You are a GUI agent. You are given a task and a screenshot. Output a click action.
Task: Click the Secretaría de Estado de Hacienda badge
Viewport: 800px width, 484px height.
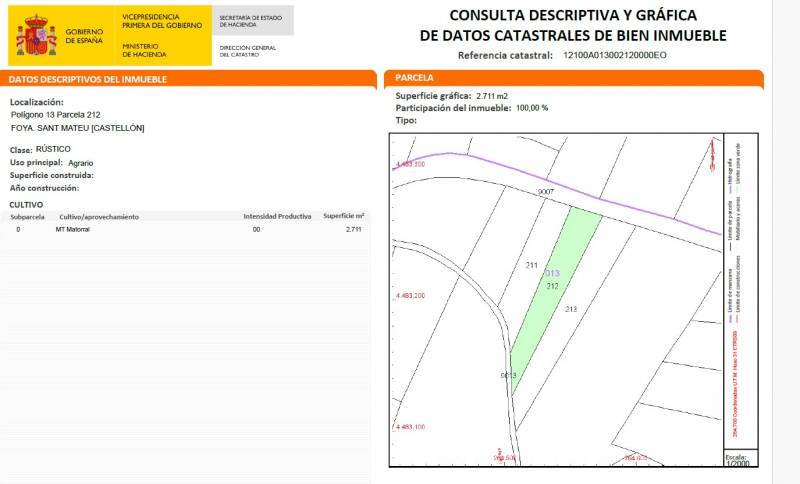(253, 21)
